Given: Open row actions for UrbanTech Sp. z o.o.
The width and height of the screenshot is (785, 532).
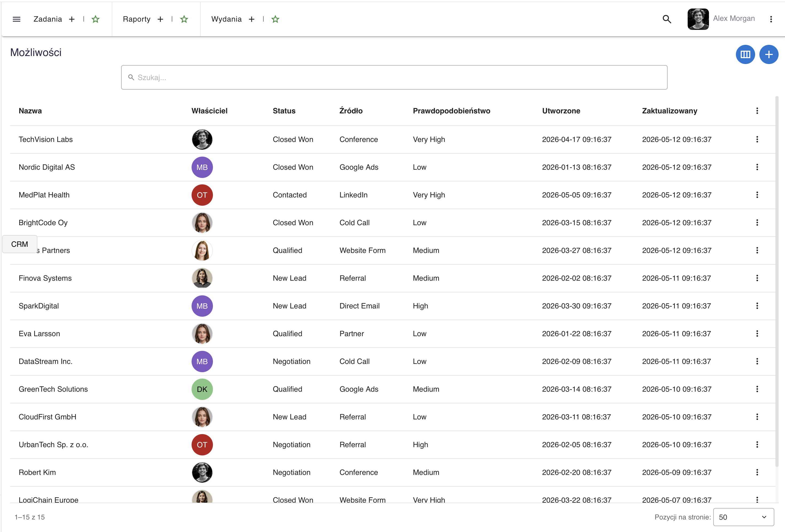Looking at the screenshot, I should 757,444.
